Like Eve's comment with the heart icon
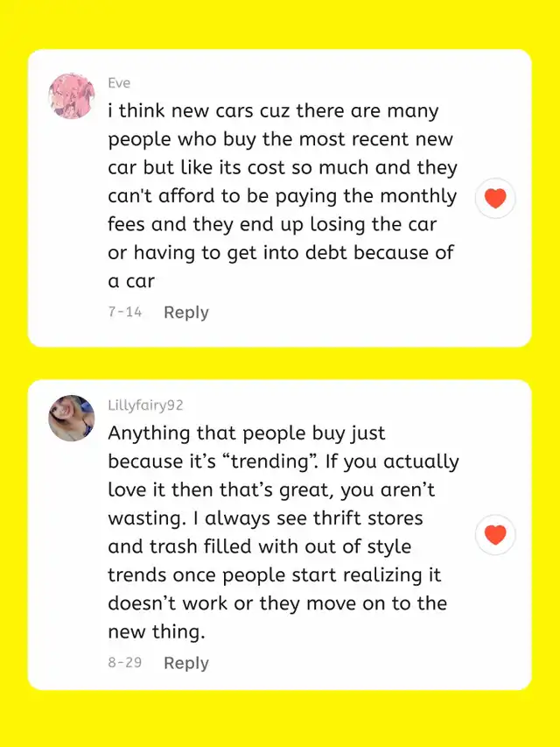560x747 pixels. pyautogui.click(x=495, y=199)
